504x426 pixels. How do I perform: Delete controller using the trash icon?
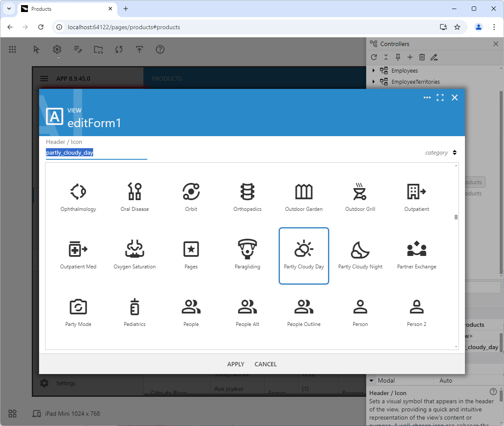pyautogui.click(x=422, y=57)
